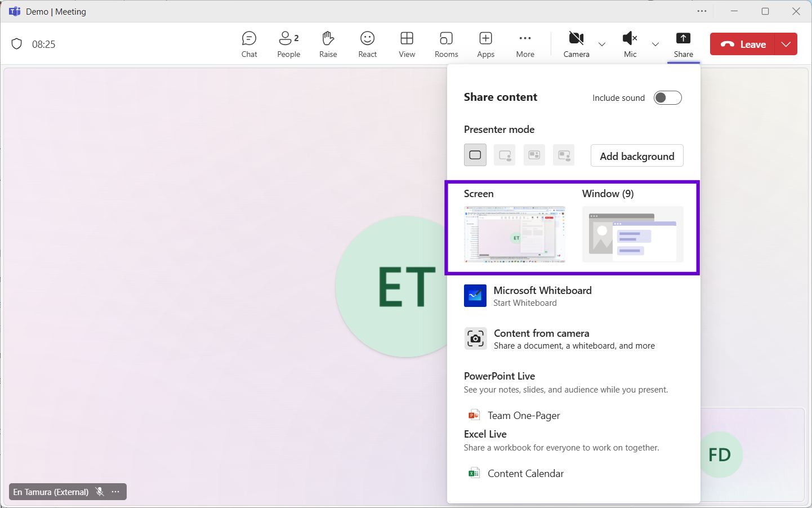
Task: Click the 08:25 meeting timer
Action: coord(44,44)
